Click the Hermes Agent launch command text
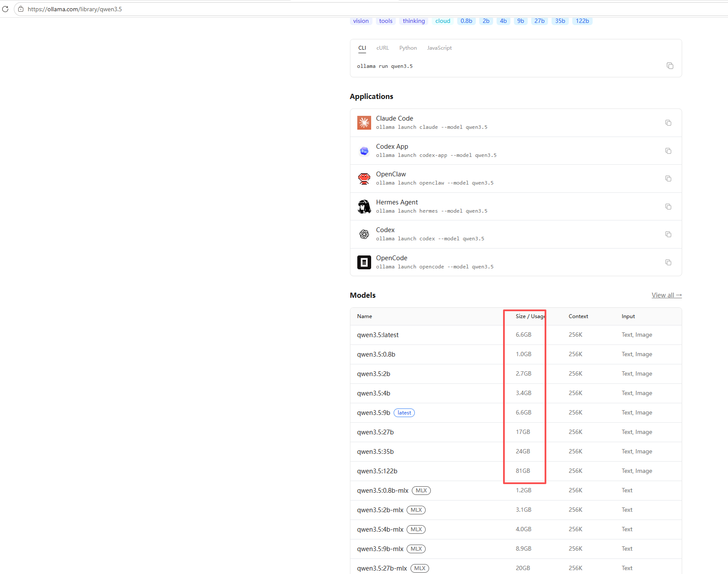 pos(431,211)
